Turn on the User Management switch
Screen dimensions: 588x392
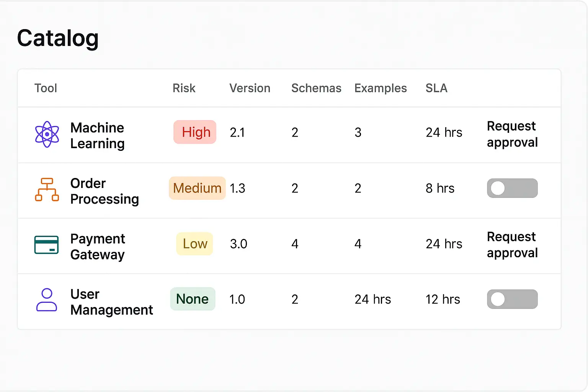(x=512, y=299)
